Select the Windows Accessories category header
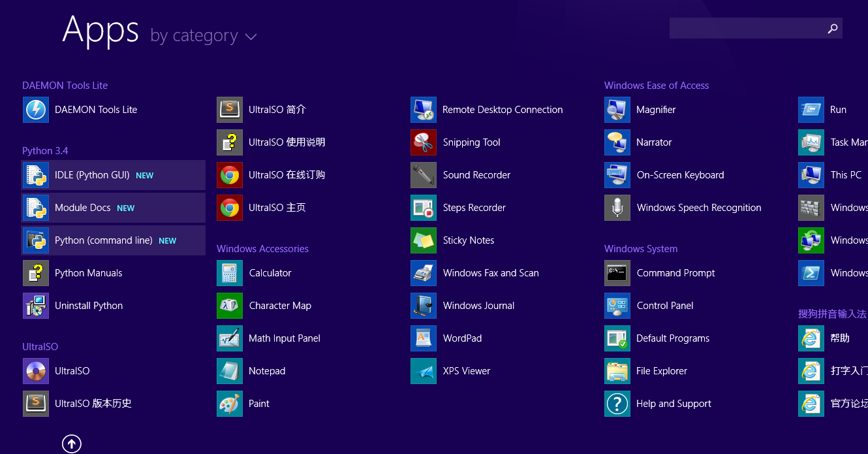Viewport: 868px width, 454px height. click(x=262, y=249)
